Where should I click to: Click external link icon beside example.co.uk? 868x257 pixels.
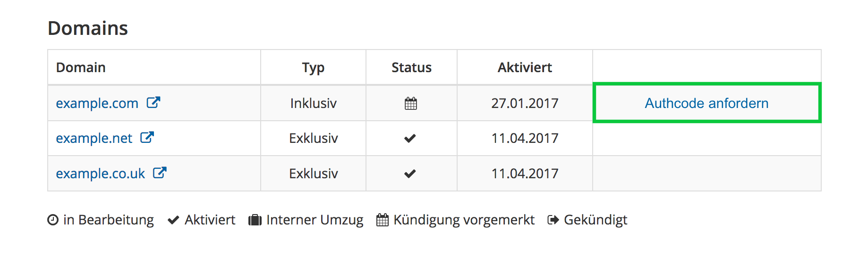tap(160, 173)
